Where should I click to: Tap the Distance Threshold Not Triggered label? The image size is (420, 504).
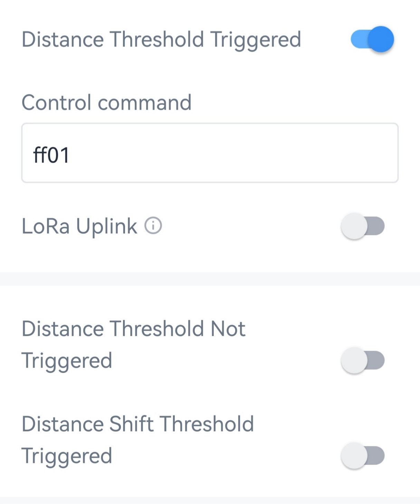click(133, 344)
